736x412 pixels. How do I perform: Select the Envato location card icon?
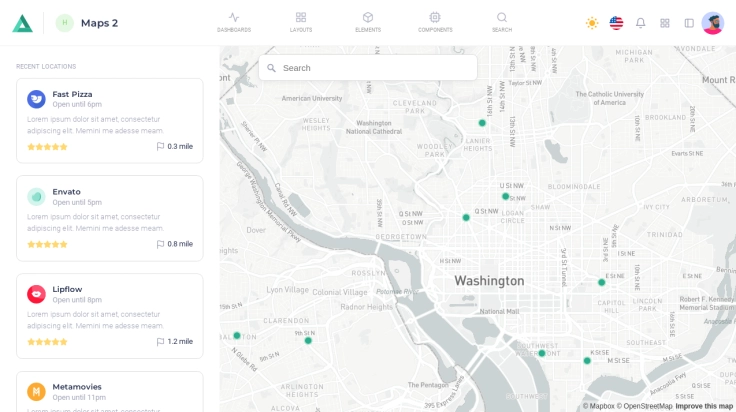point(36,197)
